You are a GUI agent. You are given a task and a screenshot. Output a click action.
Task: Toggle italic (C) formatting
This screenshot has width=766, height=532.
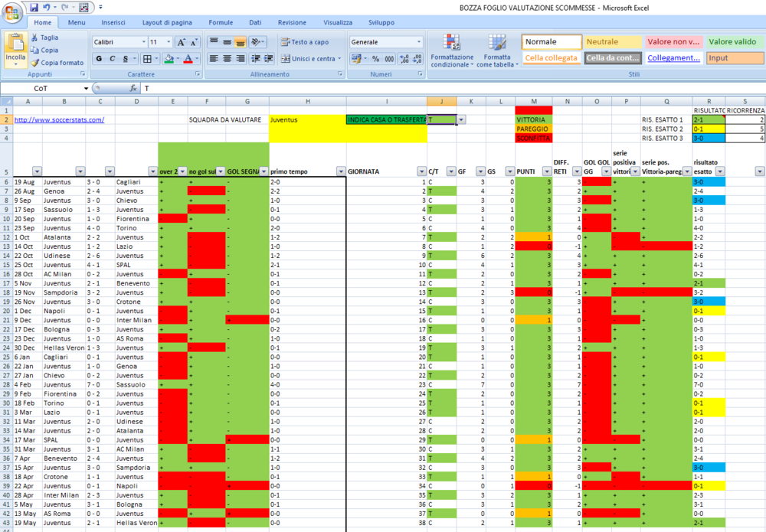[113, 59]
